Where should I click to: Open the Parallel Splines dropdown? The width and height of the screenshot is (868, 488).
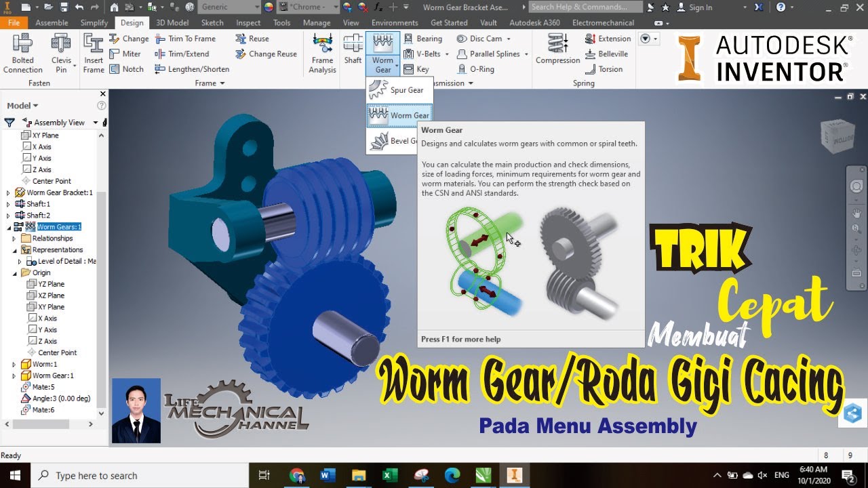click(526, 54)
